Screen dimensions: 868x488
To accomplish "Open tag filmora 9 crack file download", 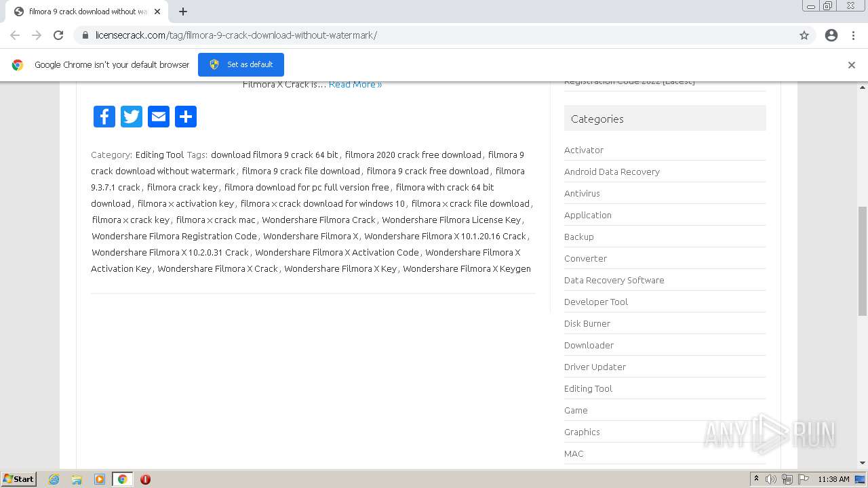I will (301, 171).
